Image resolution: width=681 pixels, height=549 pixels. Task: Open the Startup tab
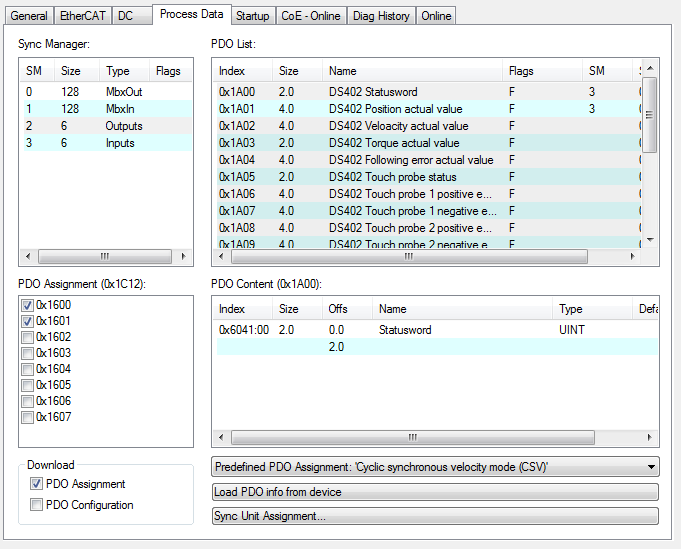click(253, 16)
